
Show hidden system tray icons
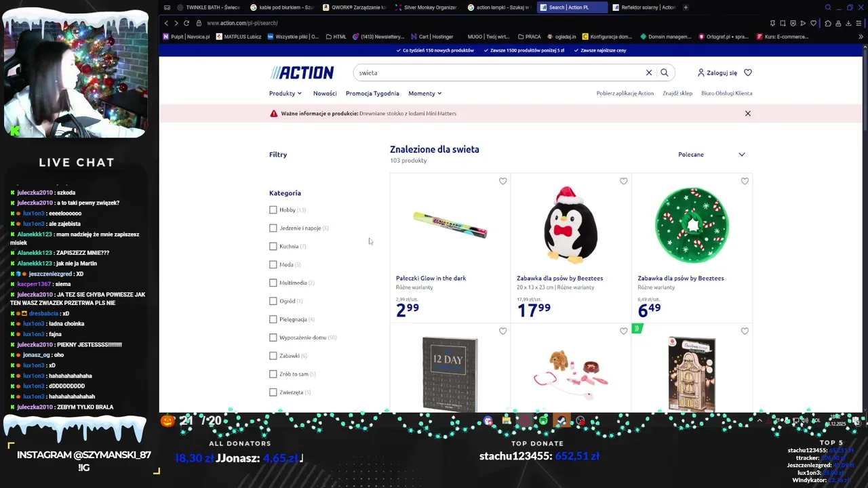759,421
